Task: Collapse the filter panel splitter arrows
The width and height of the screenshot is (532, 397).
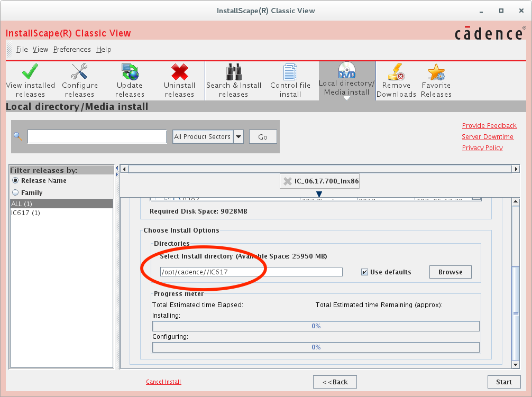Action: 117,171
